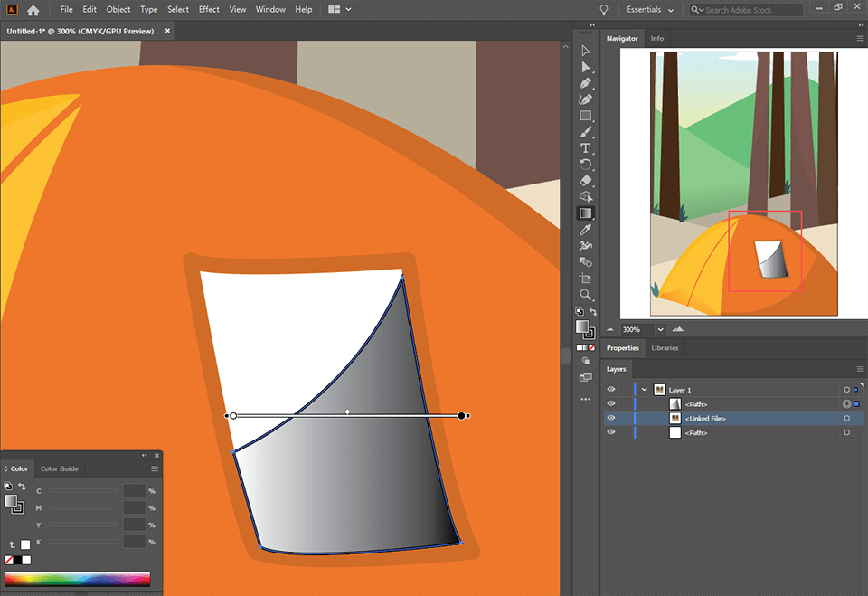868x596 pixels.
Task: Pick the Zoom tool
Action: coord(586,295)
